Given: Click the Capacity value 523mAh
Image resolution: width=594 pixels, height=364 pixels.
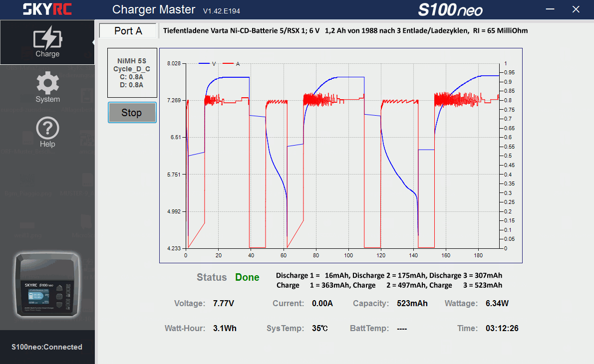Looking at the screenshot, I should click(x=412, y=303).
